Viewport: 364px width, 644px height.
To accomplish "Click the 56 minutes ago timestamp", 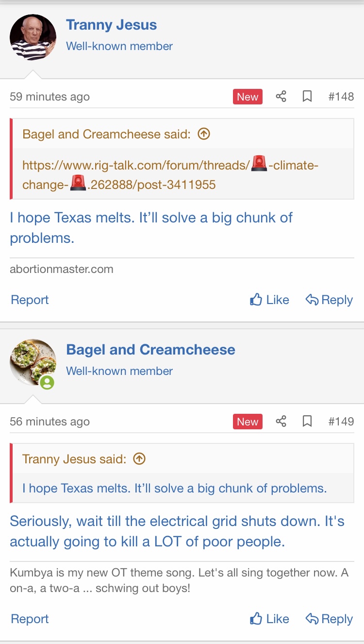I will pyautogui.click(x=50, y=422).
